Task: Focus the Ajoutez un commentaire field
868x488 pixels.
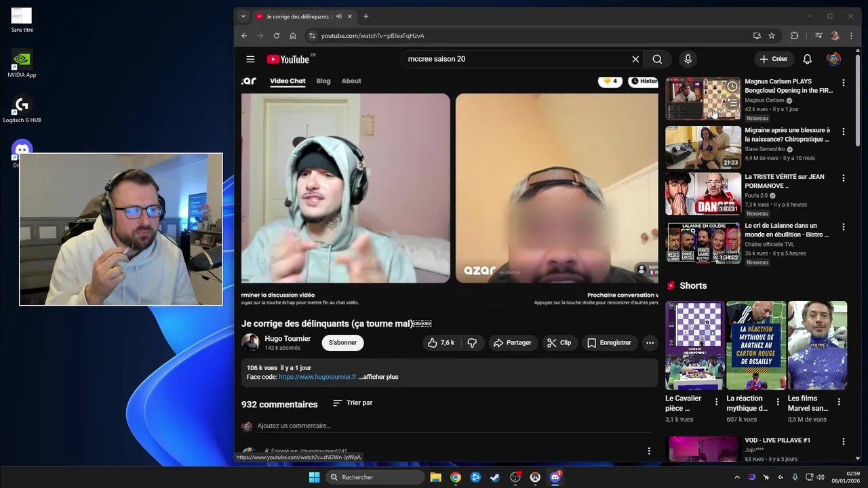Action: (x=453, y=426)
